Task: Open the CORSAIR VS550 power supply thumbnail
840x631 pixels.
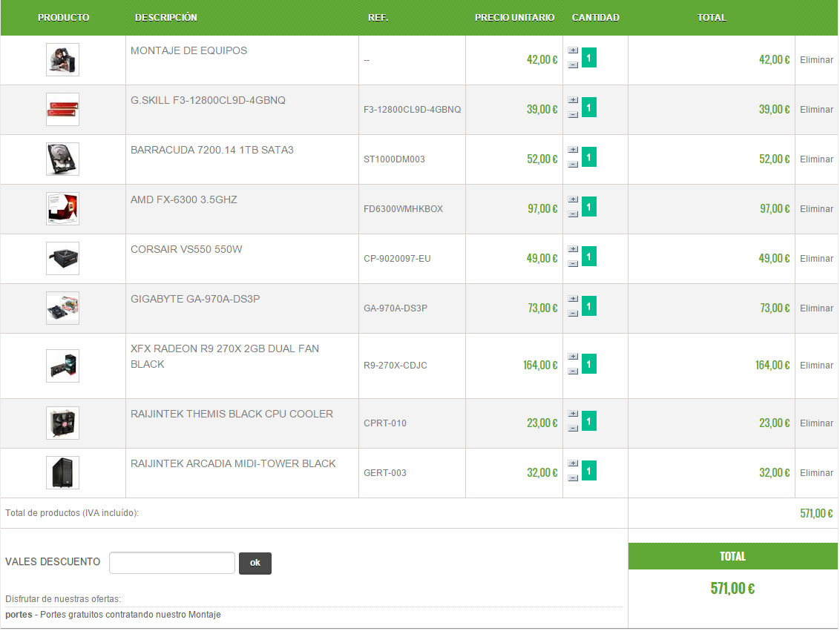Action: pyautogui.click(x=62, y=259)
